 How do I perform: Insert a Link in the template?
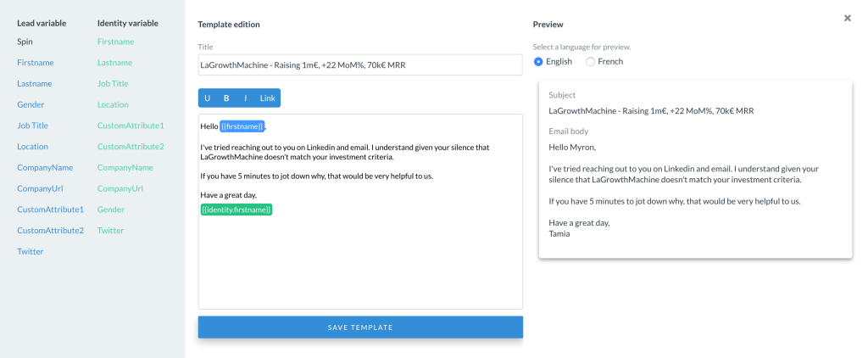click(x=267, y=98)
